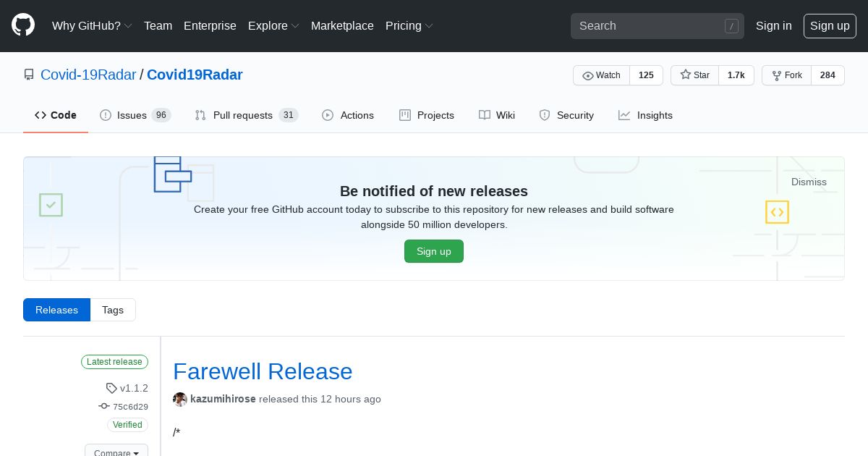This screenshot has width=868, height=456.
Task: Click the Latest release badge
Action: point(114,362)
